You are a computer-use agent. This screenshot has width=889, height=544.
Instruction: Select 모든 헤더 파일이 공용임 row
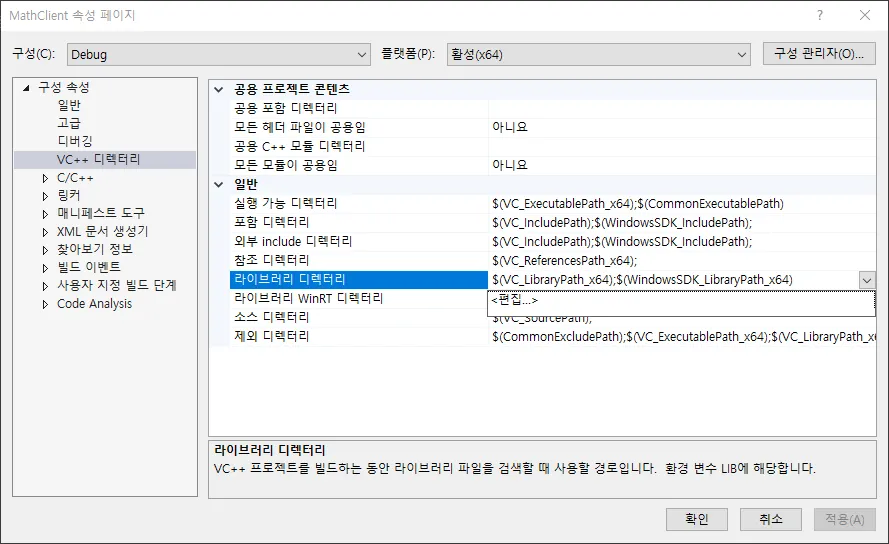[x=553, y=127]
